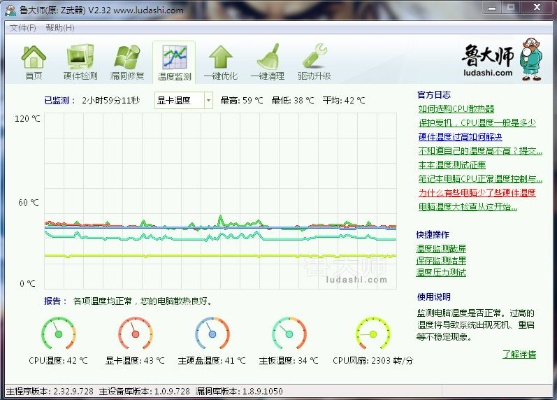Click the 显卡温度 combo box field
557x400 pixels.
point(183,100)
